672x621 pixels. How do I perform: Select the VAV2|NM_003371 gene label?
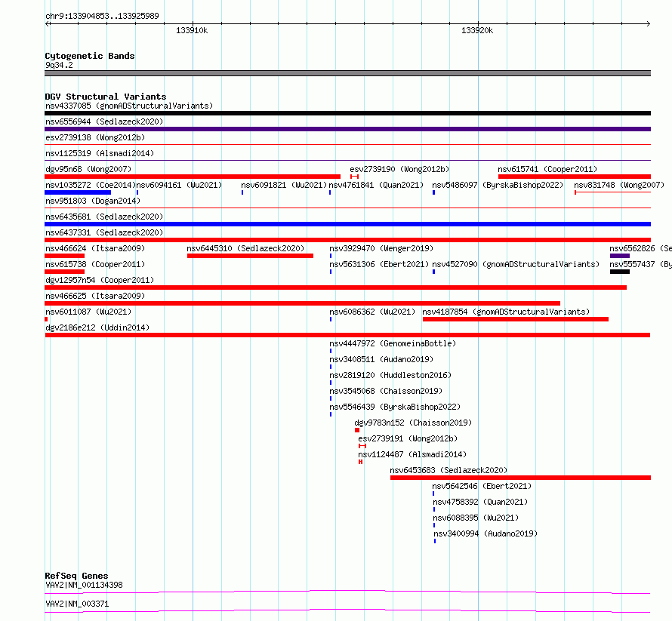[77, 604]
